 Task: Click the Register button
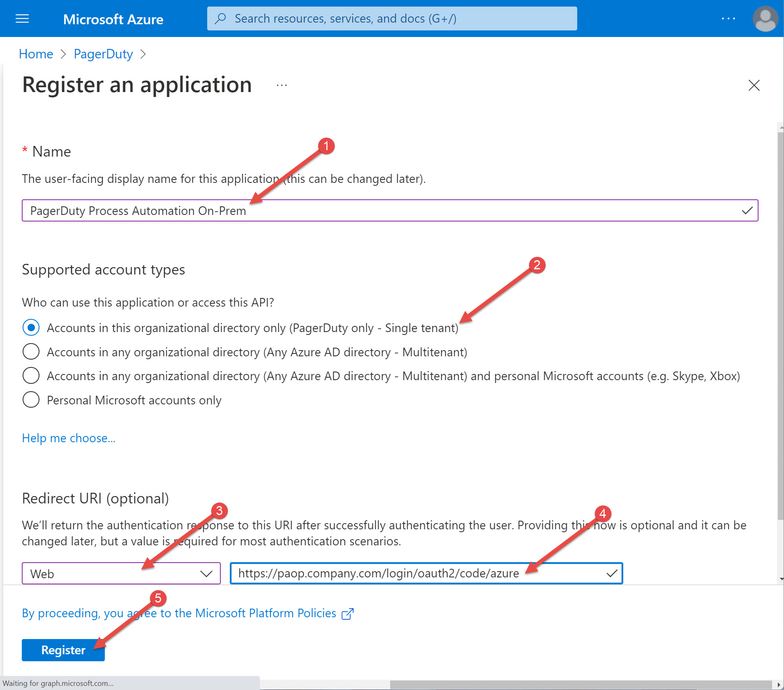[x=63, y=650]
